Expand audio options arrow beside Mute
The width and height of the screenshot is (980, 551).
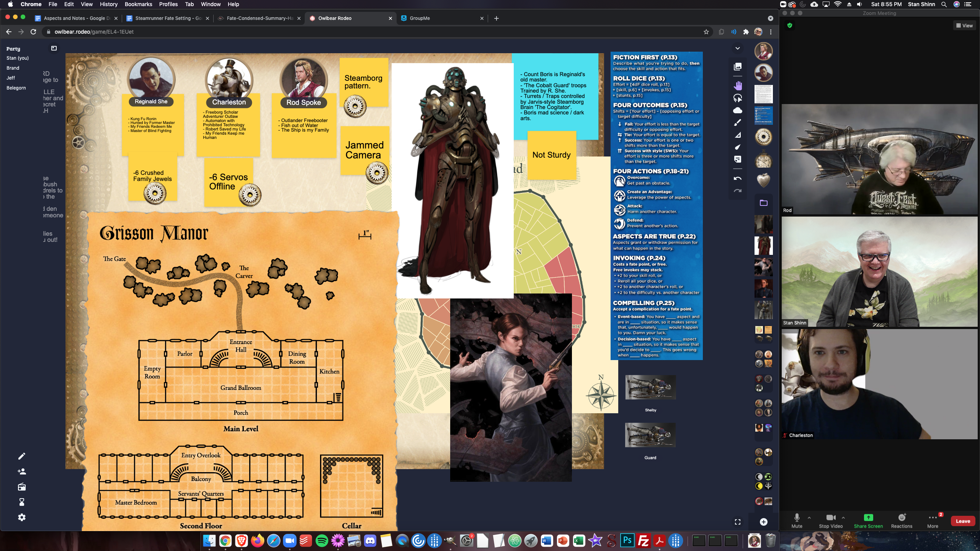(x=809, y=517)
